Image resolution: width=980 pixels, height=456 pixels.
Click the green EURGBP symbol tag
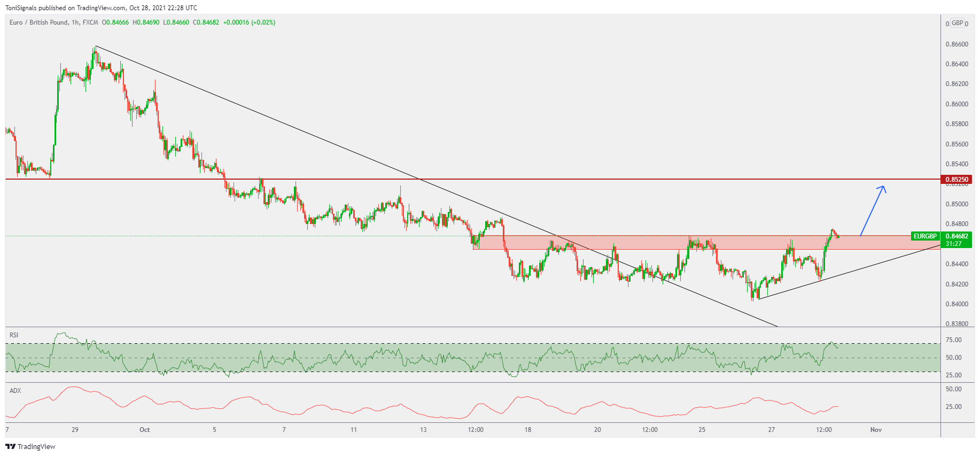pyautogui.click(x=924, y=236)
